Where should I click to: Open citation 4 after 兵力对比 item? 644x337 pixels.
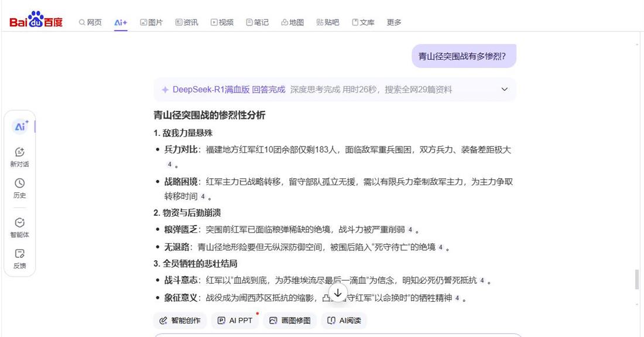click(x=169, y=164)
